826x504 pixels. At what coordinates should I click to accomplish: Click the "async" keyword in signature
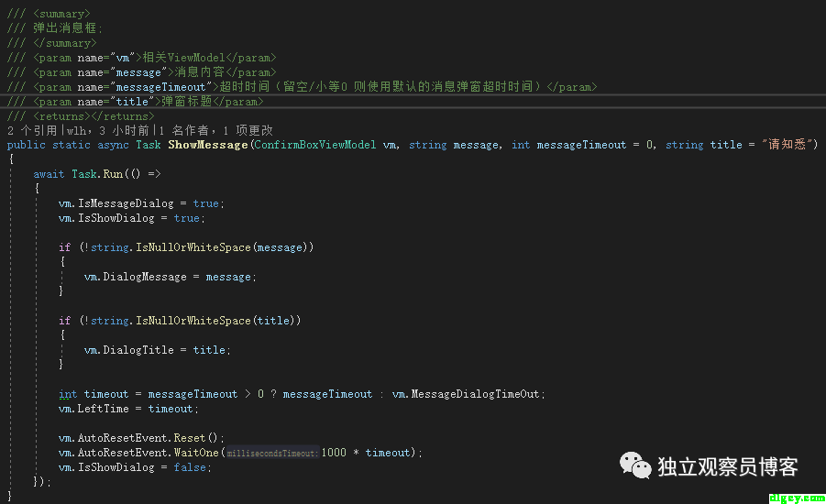(x=113, y=145)
